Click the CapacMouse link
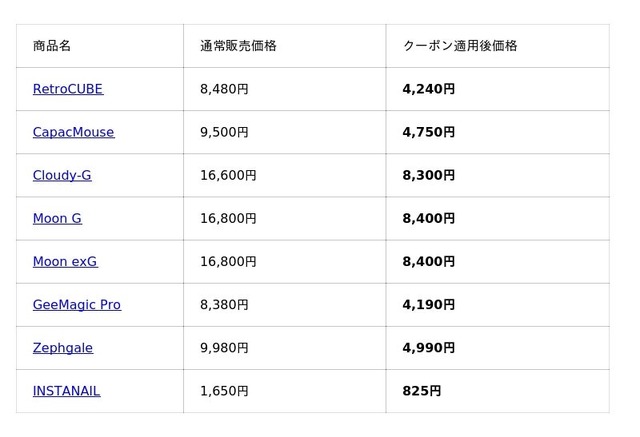 [x=73, y=132]
